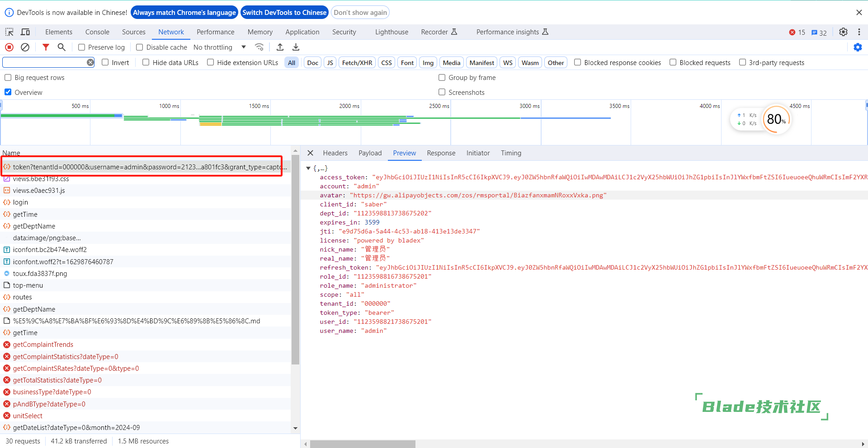The width and height of the screenshot is (868, 448).
Task: Click the blue issues count badge
Action: click(819, 33)
